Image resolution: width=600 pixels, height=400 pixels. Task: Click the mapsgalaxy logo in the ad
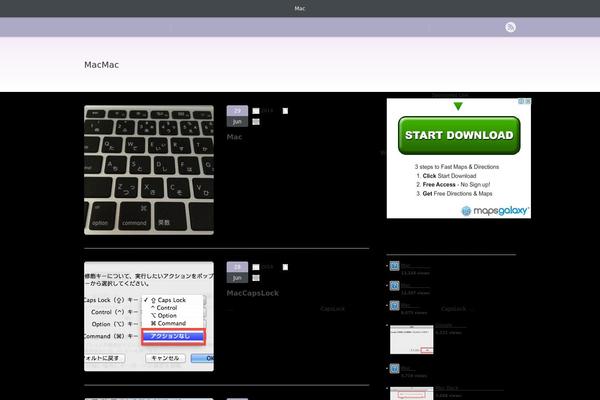[495, 211]
